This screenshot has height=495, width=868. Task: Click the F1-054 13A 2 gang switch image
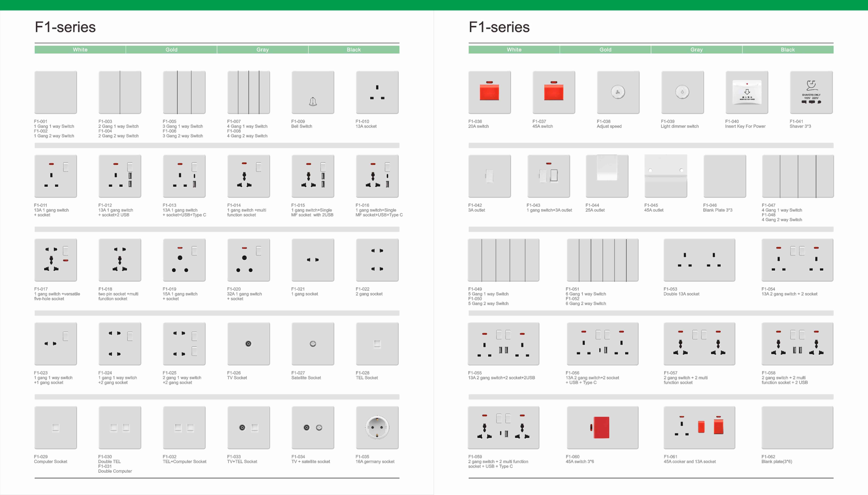click(797, 260)
